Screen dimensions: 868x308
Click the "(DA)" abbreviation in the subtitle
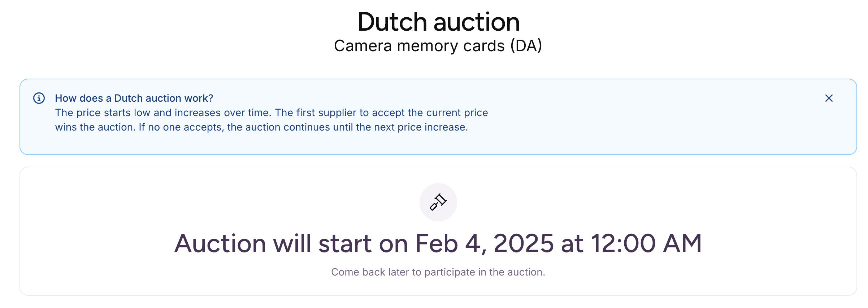click(x=526, y=46)
